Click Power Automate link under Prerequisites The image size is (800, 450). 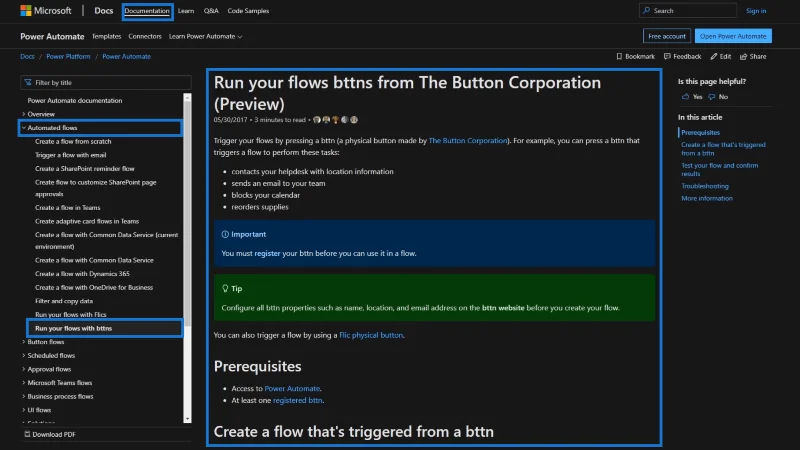292,388
